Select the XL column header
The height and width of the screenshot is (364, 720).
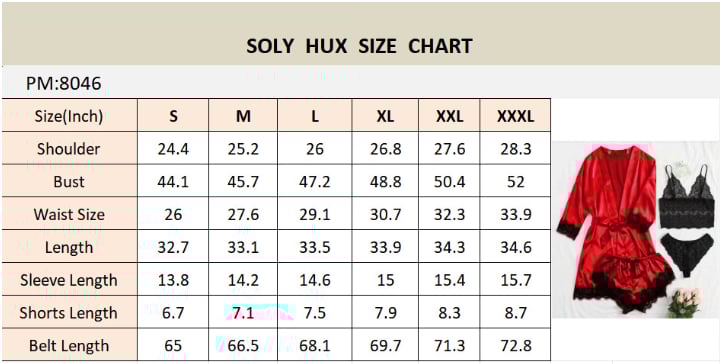tap(385, 116)
